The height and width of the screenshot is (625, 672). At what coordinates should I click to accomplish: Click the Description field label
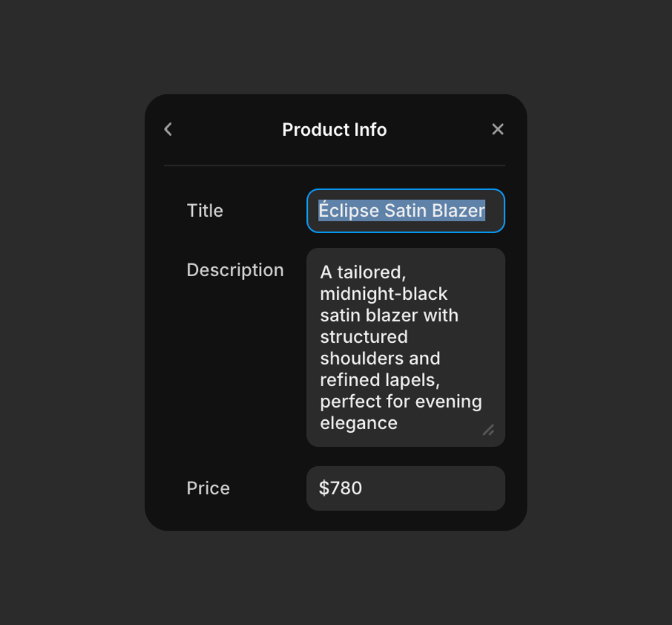[235, 270]
